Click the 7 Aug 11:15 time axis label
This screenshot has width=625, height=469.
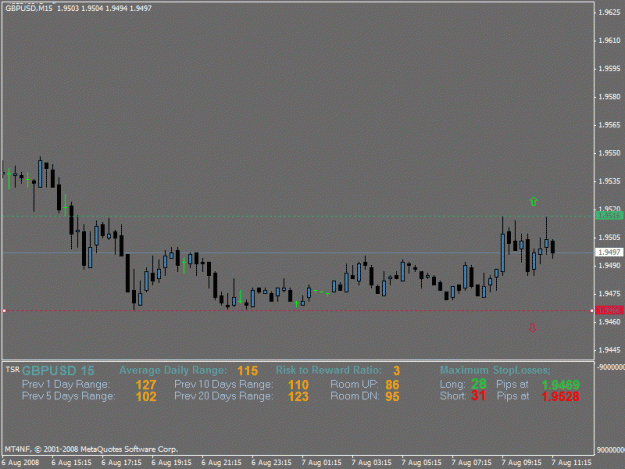571,463
